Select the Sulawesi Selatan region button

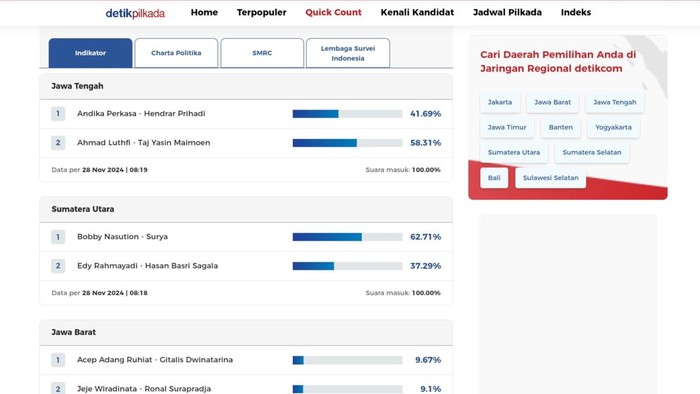pos(550,178)
